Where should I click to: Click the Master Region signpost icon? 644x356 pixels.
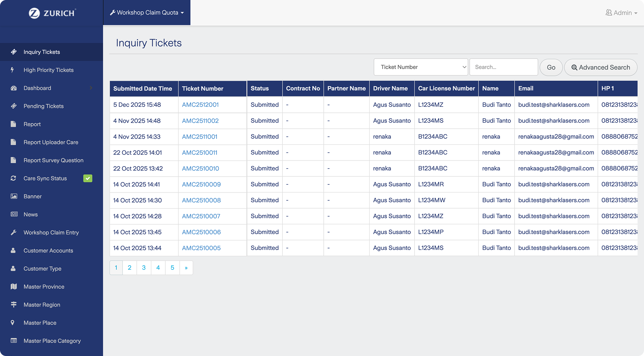tap(14, 305)
